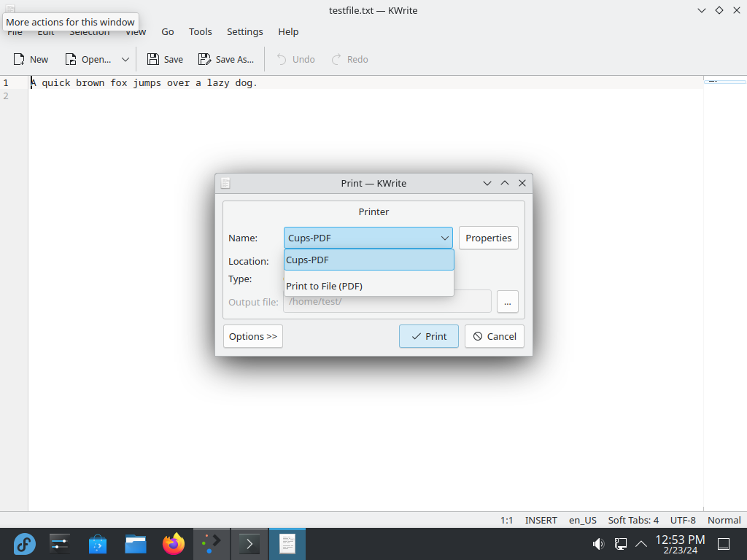Image resolution: width=747 pixels, height=560 pixels.
Task: Click the Save toolbar button
Action: (x=165, y=60)
